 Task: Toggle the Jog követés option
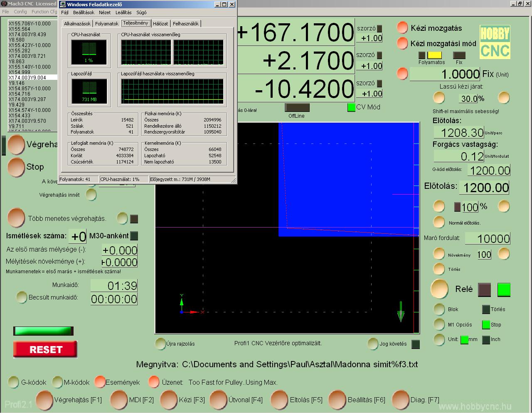pos(373,344)
